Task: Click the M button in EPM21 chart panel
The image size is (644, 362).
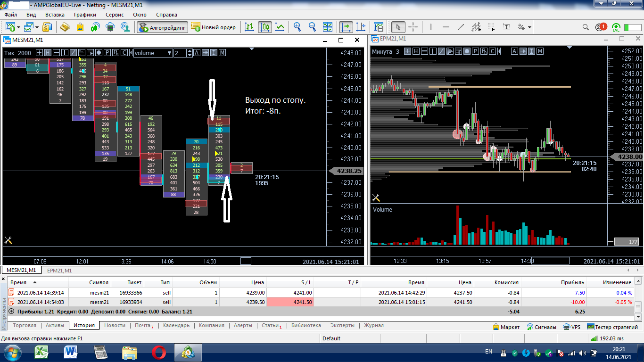Action: [540, 51]
